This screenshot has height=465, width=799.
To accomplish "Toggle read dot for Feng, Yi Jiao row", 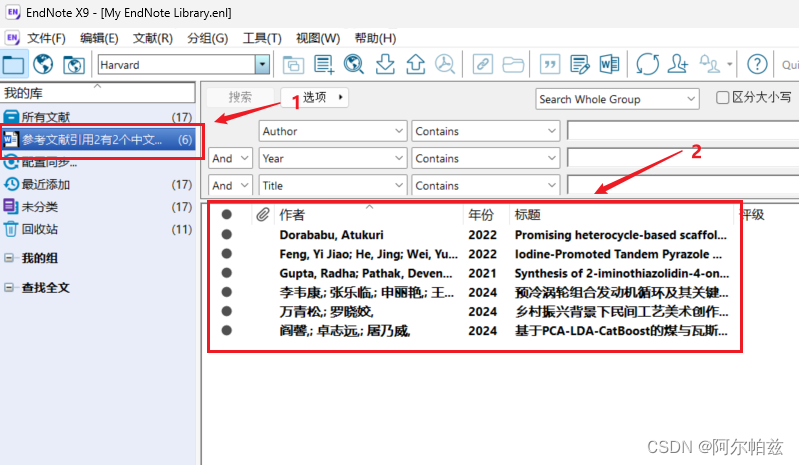I will (x=227, y=254).
